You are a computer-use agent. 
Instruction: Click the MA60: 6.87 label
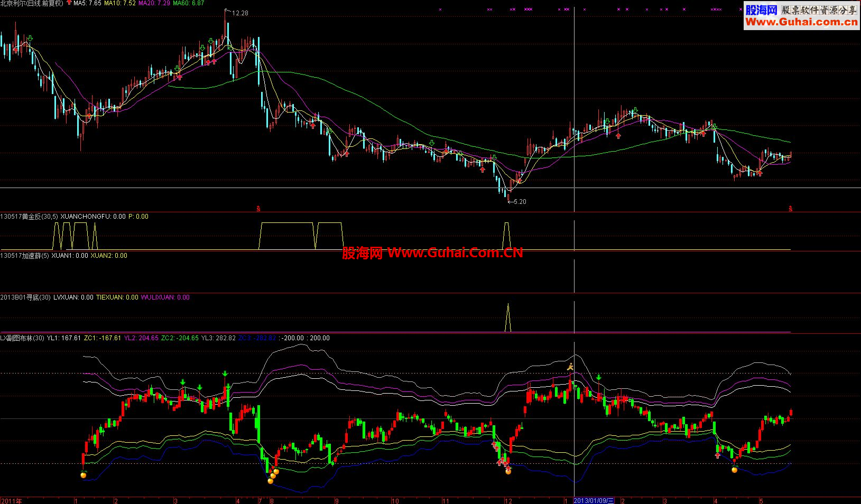(x=189, y=3)
